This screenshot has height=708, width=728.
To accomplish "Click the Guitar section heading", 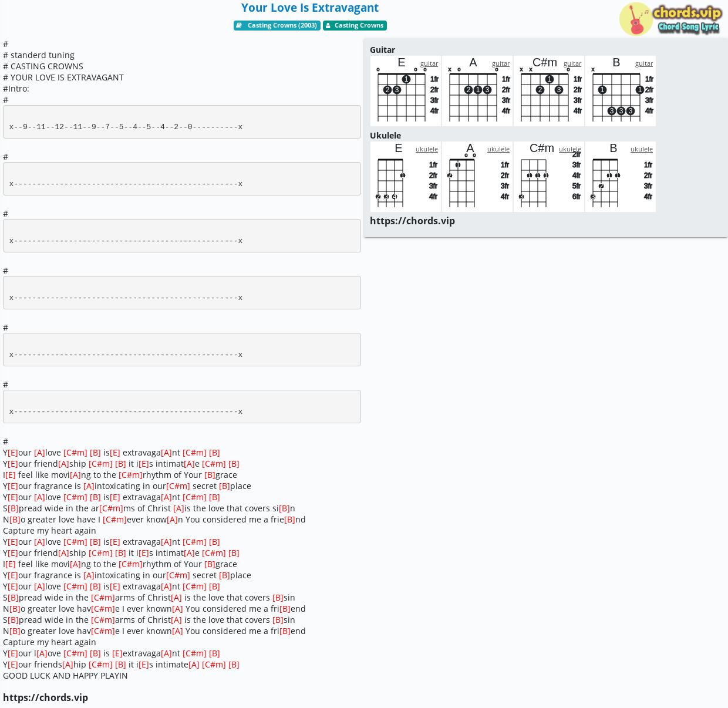I will [382, 50].
